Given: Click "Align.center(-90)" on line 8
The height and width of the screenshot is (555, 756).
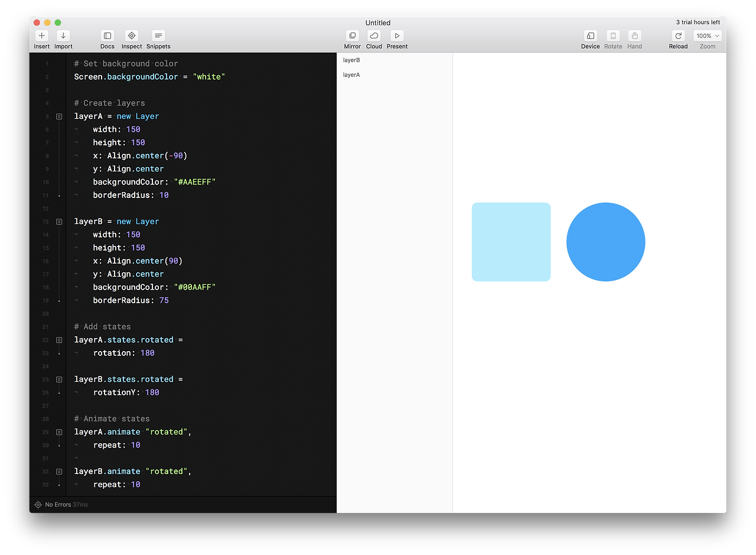Looking at the screenshot, I should click(x=147, y=156).
